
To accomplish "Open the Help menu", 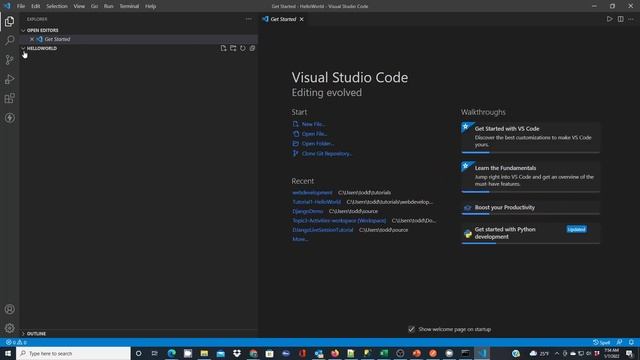I will [x=151, y=6].
